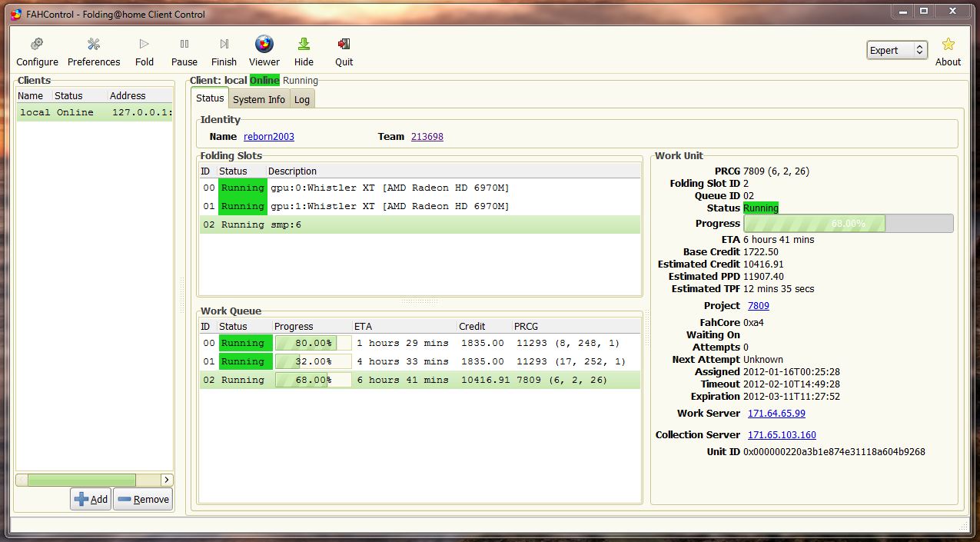Click Estimated TPF 12 mins 35 secs
The height and width of the screenshot is (542, 980).
click(779, 288)
